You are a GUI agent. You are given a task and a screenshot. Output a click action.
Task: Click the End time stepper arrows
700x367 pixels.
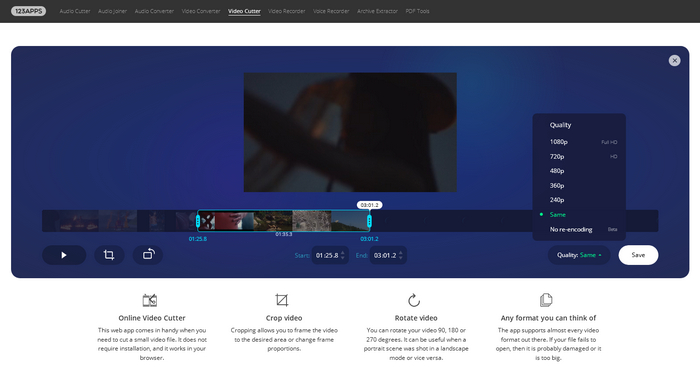click(x=400, y=255)
